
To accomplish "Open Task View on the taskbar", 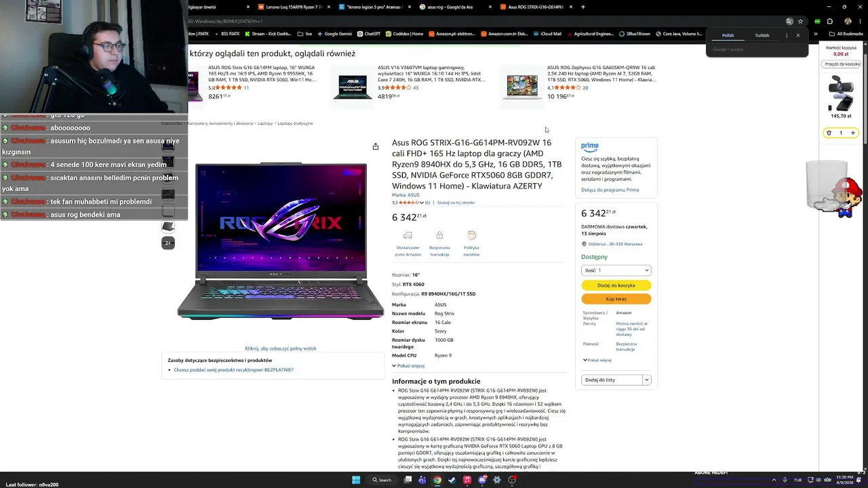I will (x=408, y=480).
